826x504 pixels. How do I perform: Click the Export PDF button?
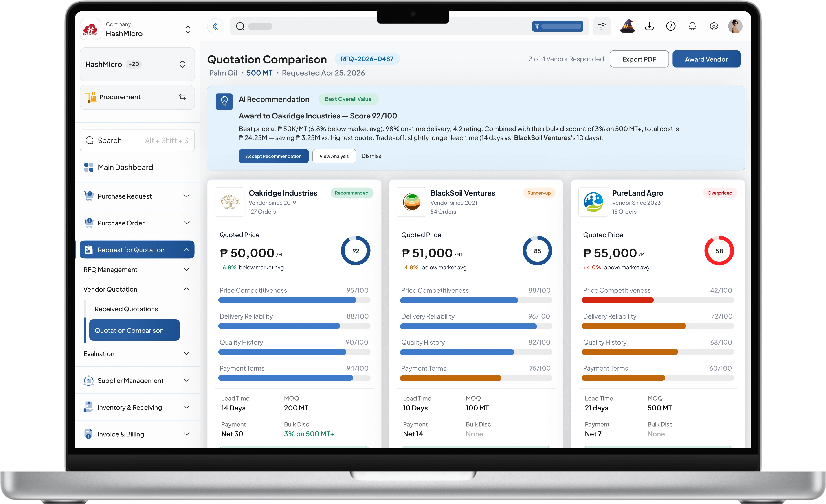(639, 59)
